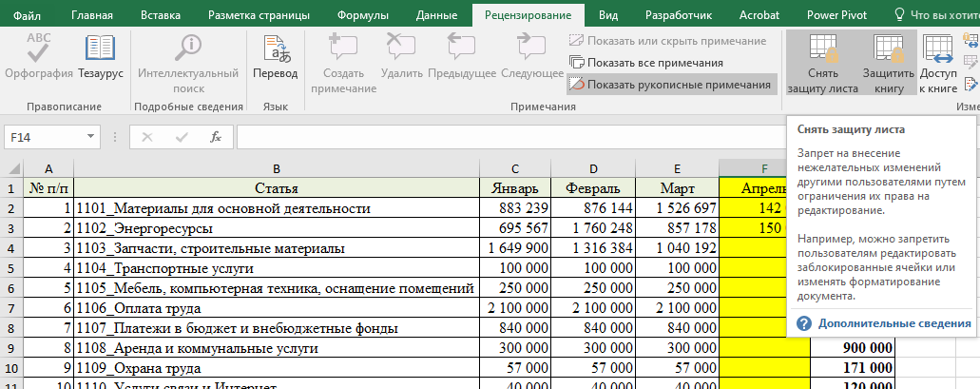Screen dimensions: 980x389
Task: Click the insert function fx icon
Action: [x=216, y=137]
